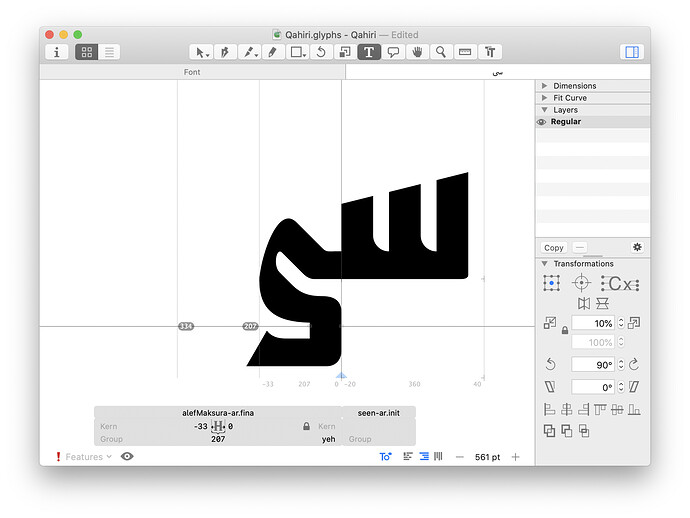This screenshot has height=518, width=690.
Task: Collapse the Transformations section
Action: tap(545, 264)
